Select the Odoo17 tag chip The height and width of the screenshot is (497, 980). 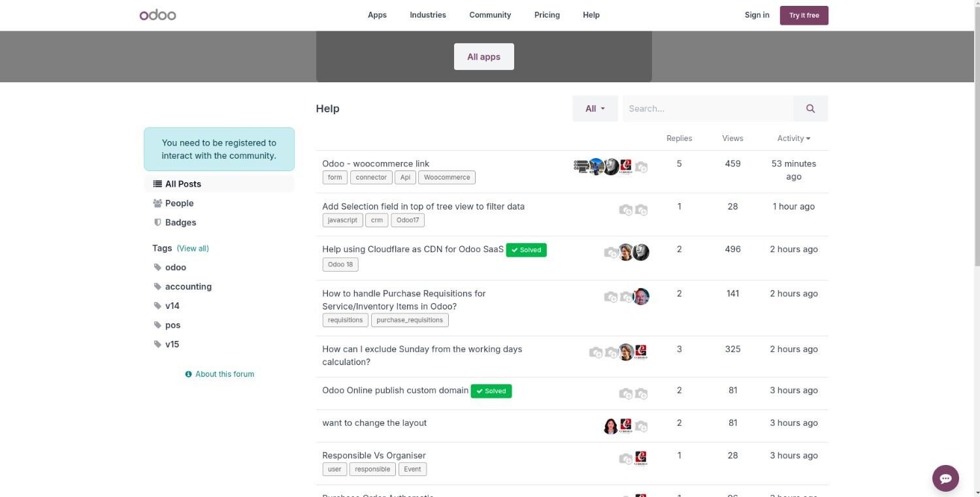[408, 220]
